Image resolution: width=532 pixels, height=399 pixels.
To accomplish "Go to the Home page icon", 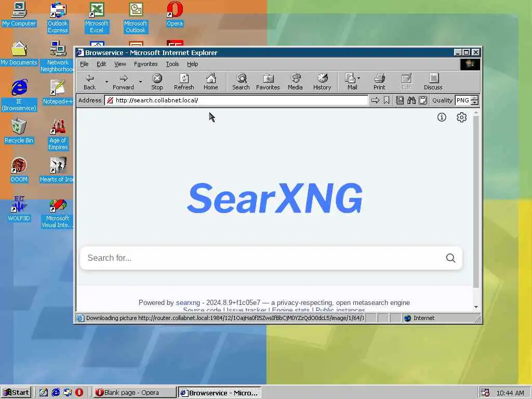I will [211, 82].
